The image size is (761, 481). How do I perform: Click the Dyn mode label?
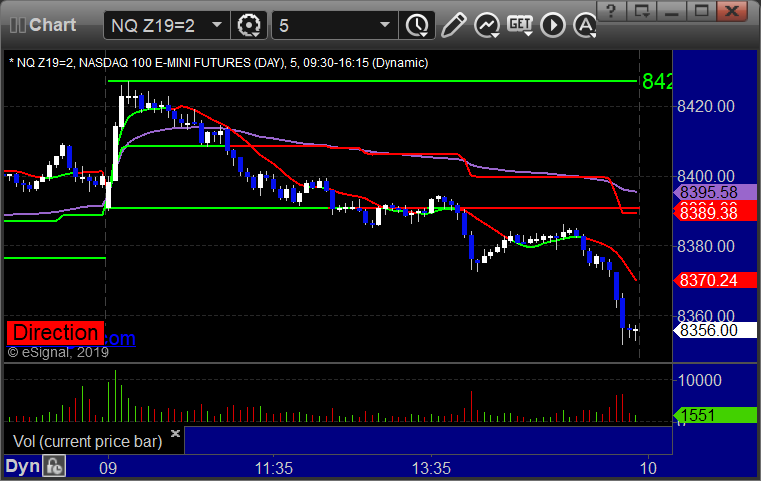(22, 466)
